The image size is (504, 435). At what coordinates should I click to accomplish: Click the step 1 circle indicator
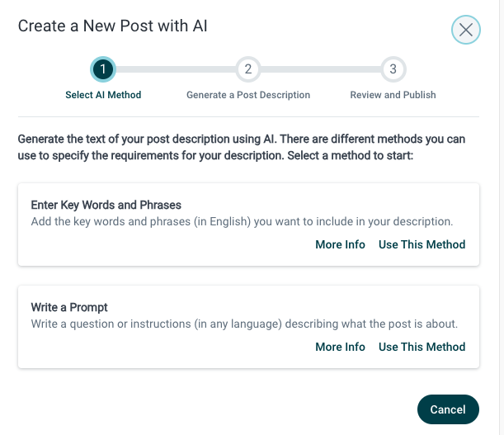pos(103,69)
